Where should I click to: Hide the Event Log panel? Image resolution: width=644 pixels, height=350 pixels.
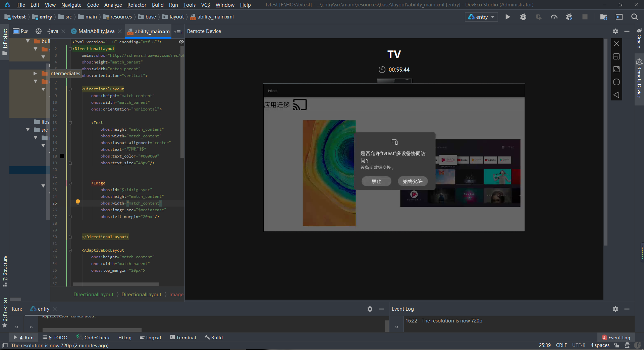coord(627,309)
